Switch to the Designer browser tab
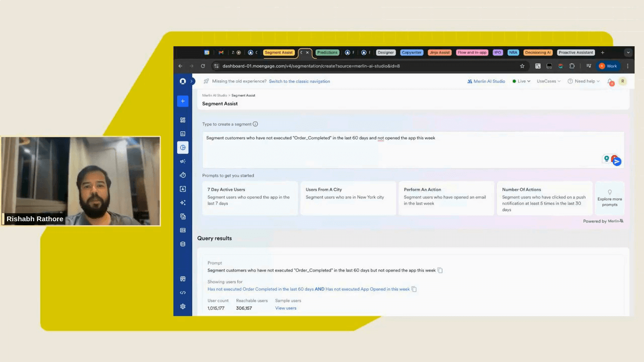 (386, 52)
